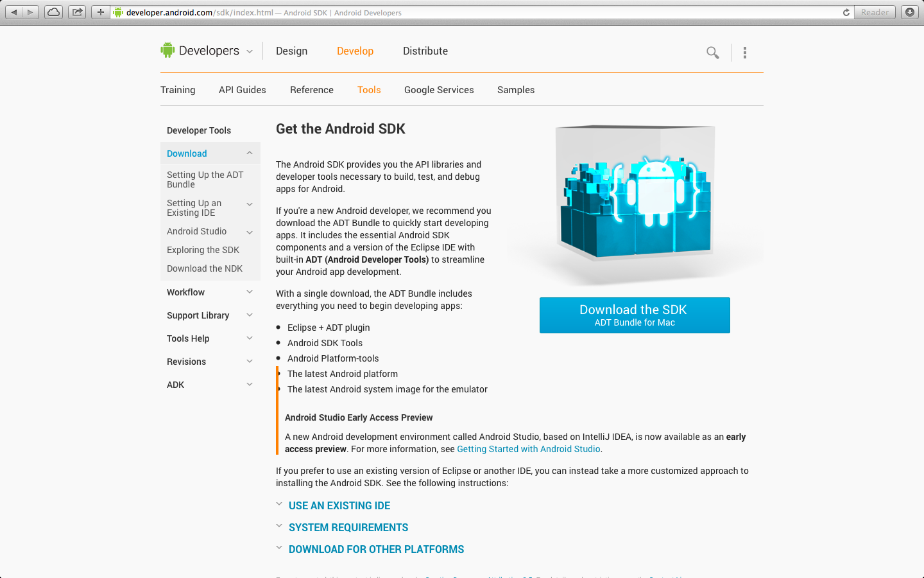
Task: Open the site search magnifier
Action: [x=712, y=53]
